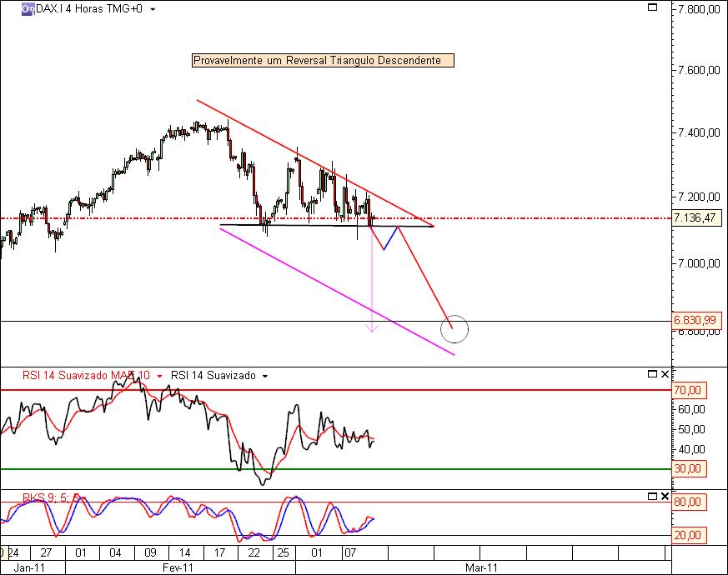Click the 7.400,00 price axis label
The image size is (728, 575).
699,133
